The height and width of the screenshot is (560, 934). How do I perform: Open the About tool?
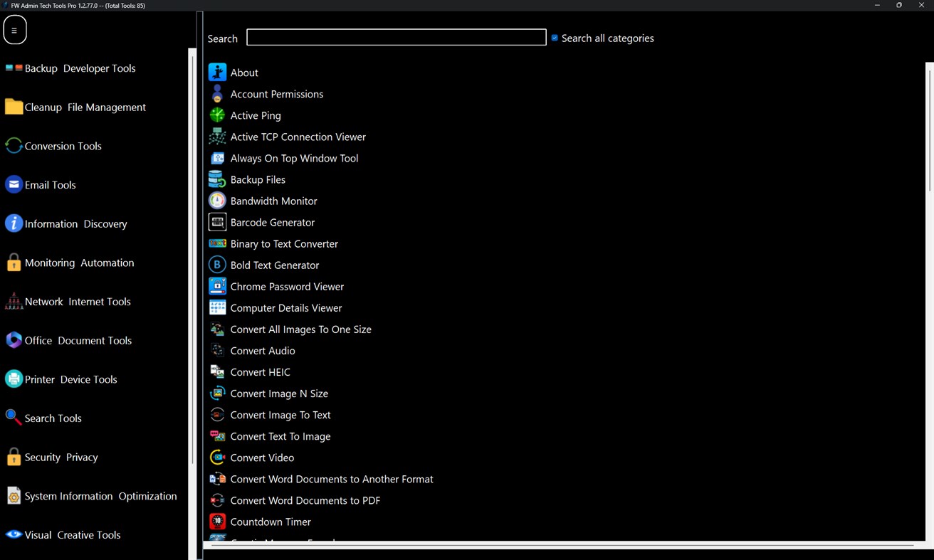point(244,72)
